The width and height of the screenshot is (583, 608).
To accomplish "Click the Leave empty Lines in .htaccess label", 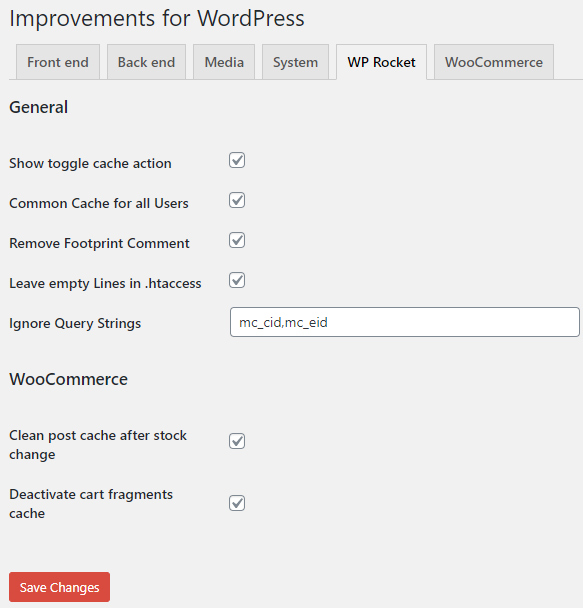I will pyautogui.click(x=105, y=283).
